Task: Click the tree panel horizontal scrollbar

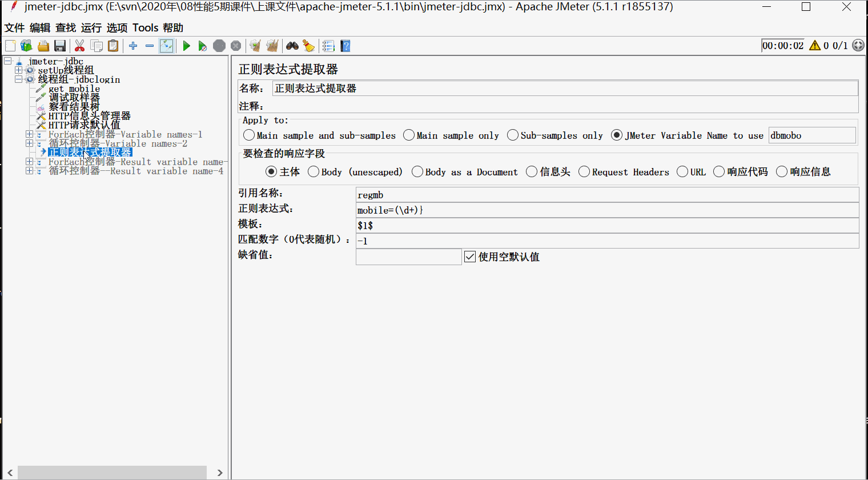Action: tap(112, 473)
